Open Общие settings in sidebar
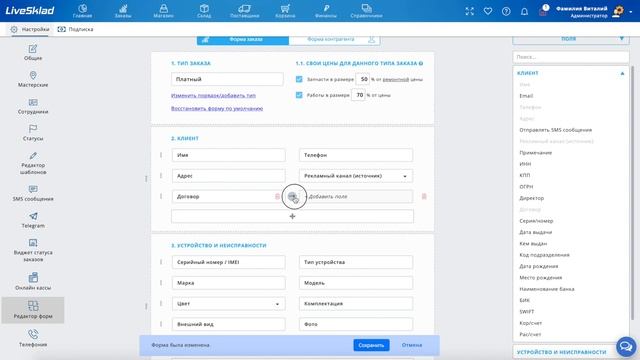Screen dimensions: 640x360 pos(33,53)
